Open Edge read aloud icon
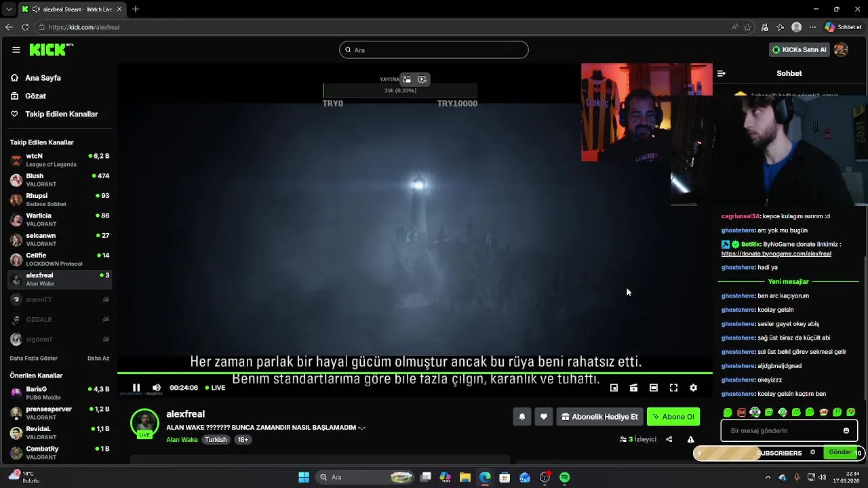868x488 pixels. 735,27
